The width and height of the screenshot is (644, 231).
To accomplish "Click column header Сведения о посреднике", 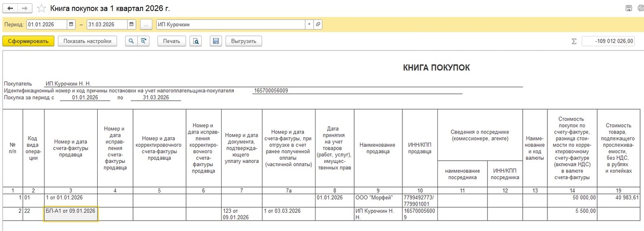I will (480, 135).
